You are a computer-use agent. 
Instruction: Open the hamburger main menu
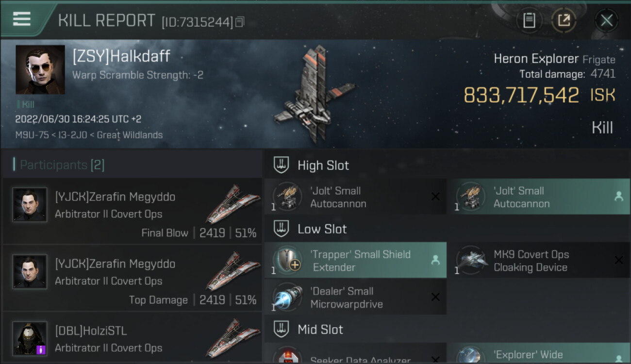point(21,19)
